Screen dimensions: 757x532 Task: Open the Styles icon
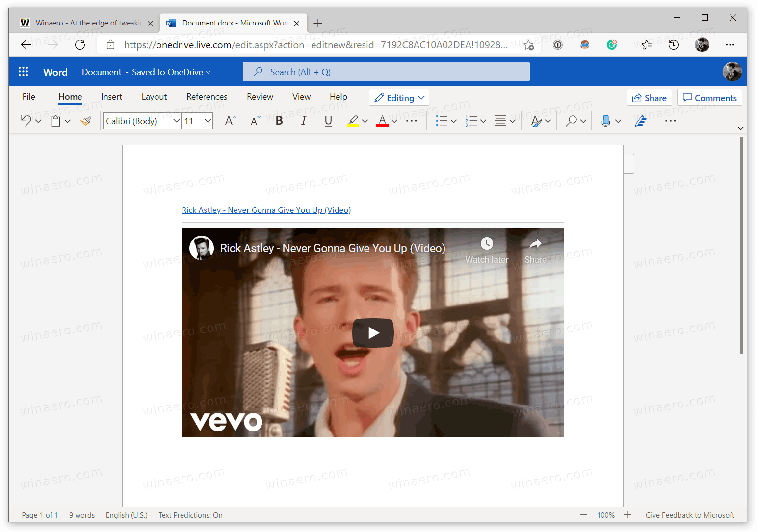tap(536, 121)
